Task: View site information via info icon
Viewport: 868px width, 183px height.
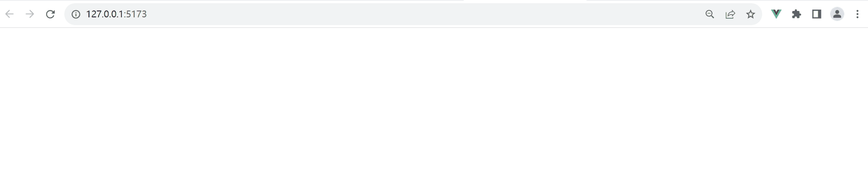Action: (76, 14)
